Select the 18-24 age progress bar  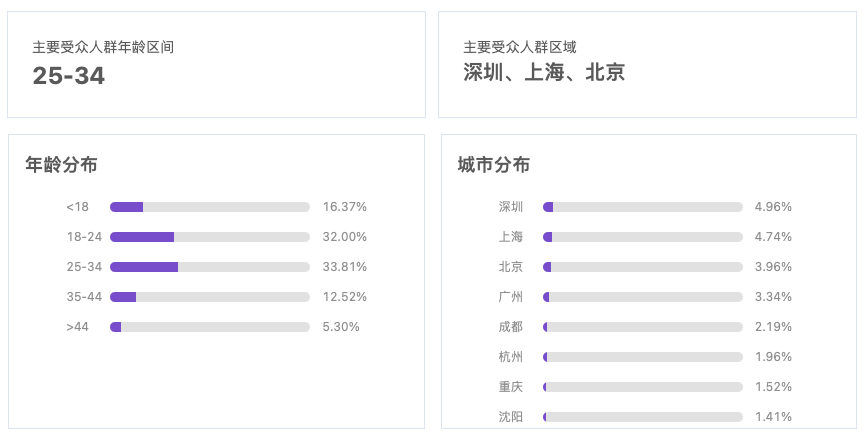[x=209, y=237]
